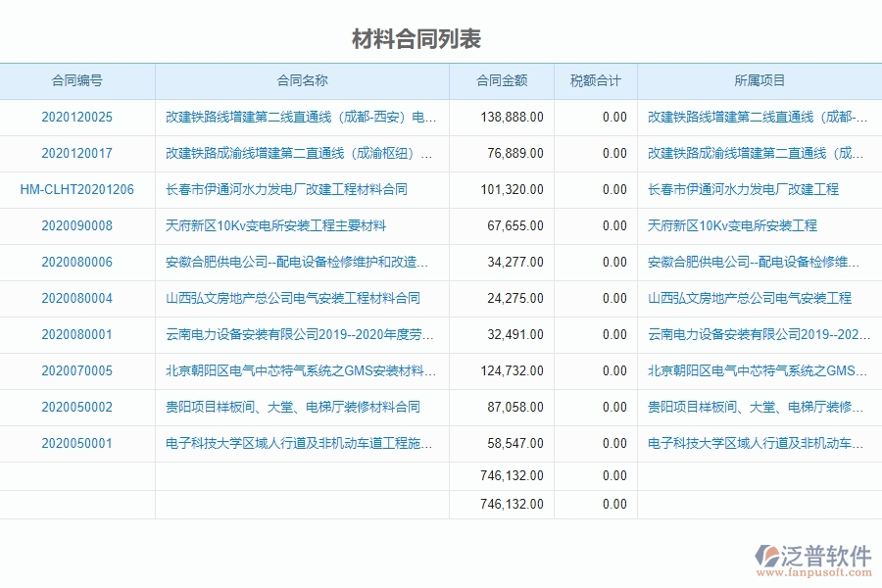Open contract number 2020070005
This screenshot has width=882, height=588.
click(x=78, y=370)
